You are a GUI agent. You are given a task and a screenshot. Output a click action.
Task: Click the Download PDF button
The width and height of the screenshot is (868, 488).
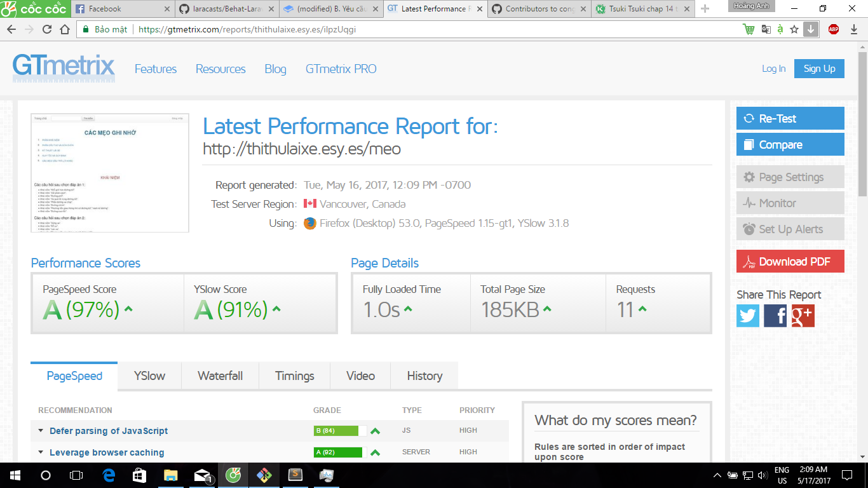[790, 262]
